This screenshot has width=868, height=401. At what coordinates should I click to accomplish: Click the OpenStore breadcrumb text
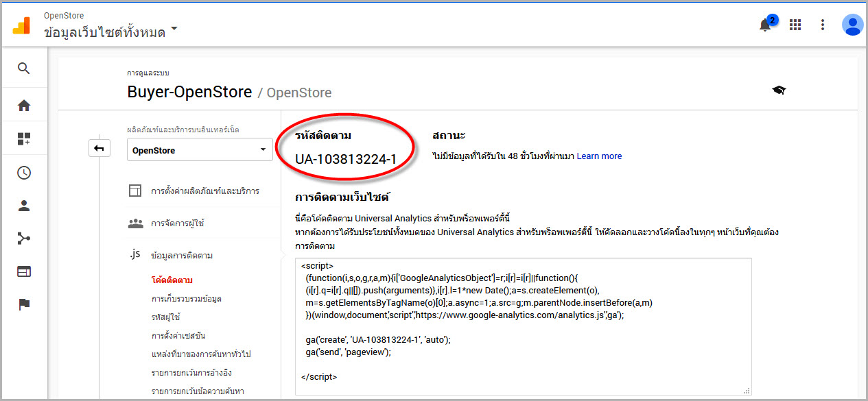tap(298, 93)
